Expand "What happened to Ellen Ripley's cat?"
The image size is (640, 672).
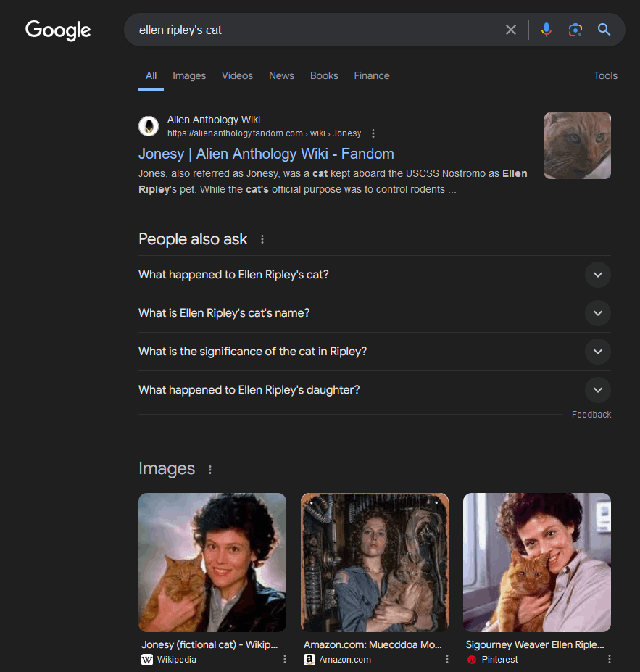point(597,275)
